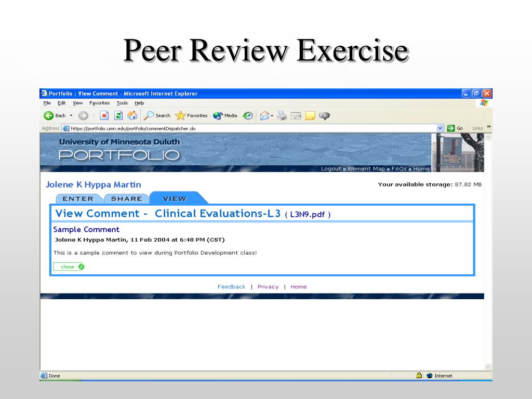Image resolution: width=532 pixels, height=399 pixels.
Task: Open the Media toolbar button
Action: click(x=225, y=116)
